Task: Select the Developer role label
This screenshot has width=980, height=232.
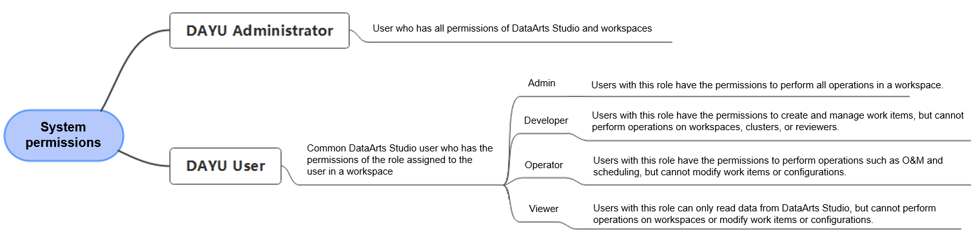Action: 546,121
